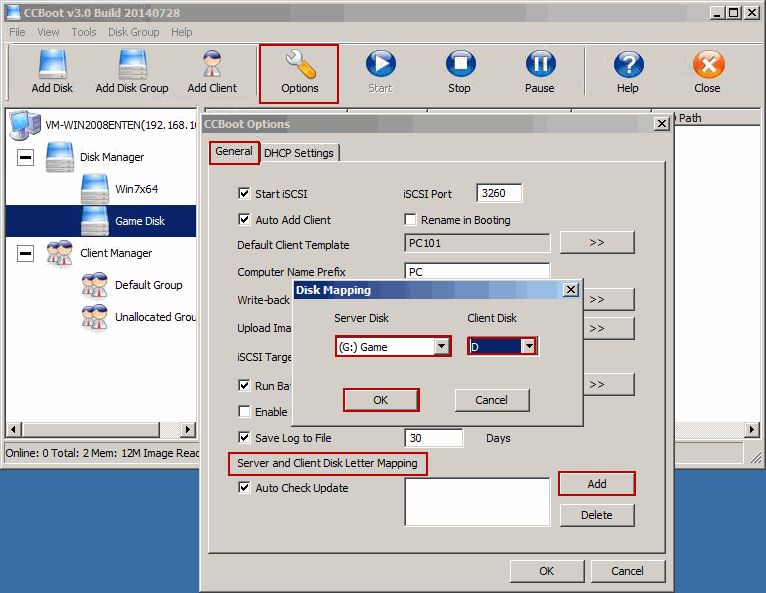Image resolution: width=766 pixels, height=593 pixels.
Task: Select the Win7x64 disk icon
Action: [x=95, y=189]
